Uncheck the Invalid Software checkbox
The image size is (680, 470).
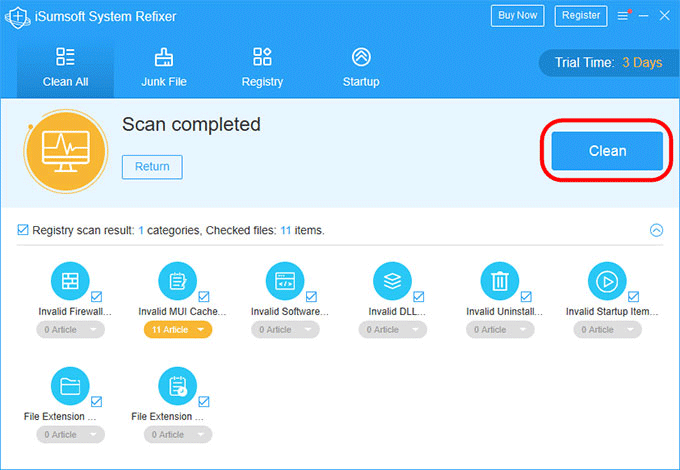pos(311,297)
